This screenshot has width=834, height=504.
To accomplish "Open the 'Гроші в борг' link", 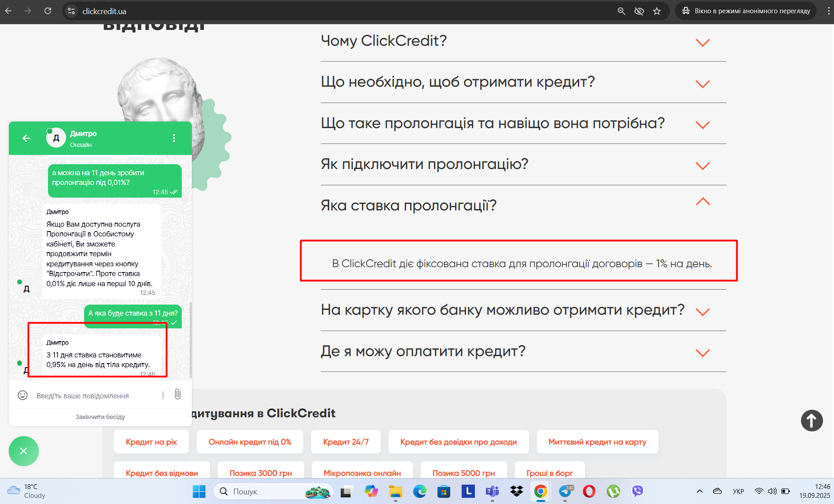I will pyautogui.click(x=550, y=470).
